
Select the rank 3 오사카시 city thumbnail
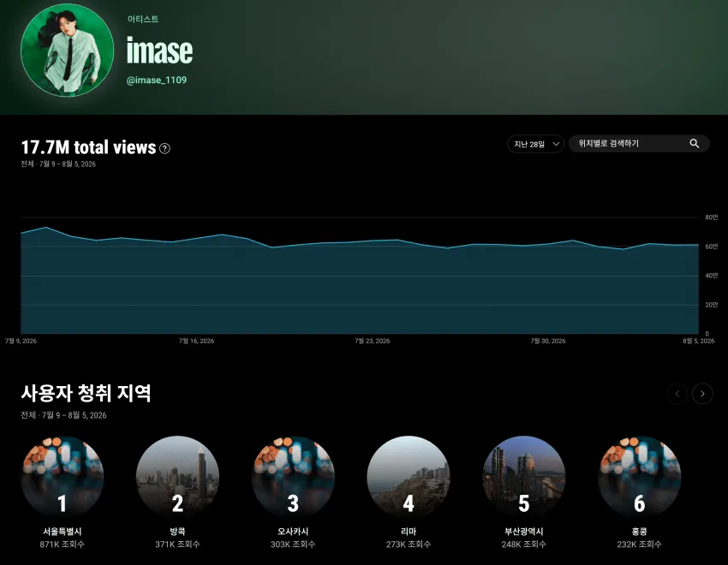pyautogui.click(x=293, y=477)
